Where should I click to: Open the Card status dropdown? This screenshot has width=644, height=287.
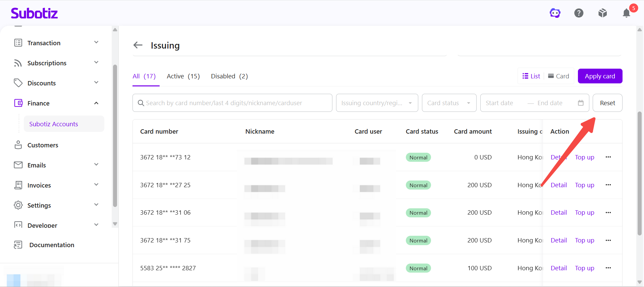pos(449,103)
